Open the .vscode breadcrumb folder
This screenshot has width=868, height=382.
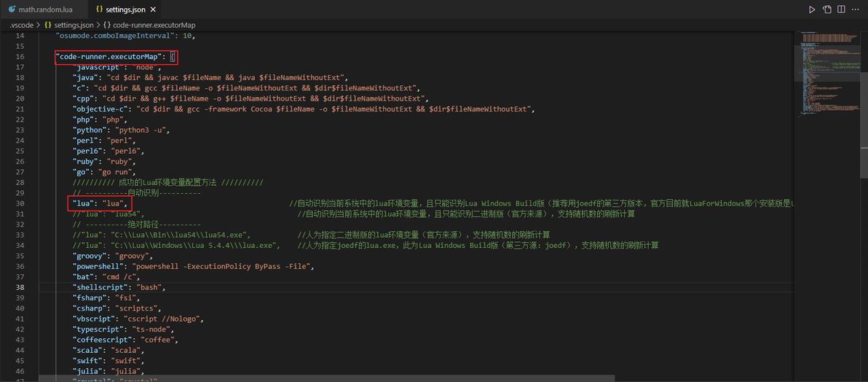tap(21, 25)
